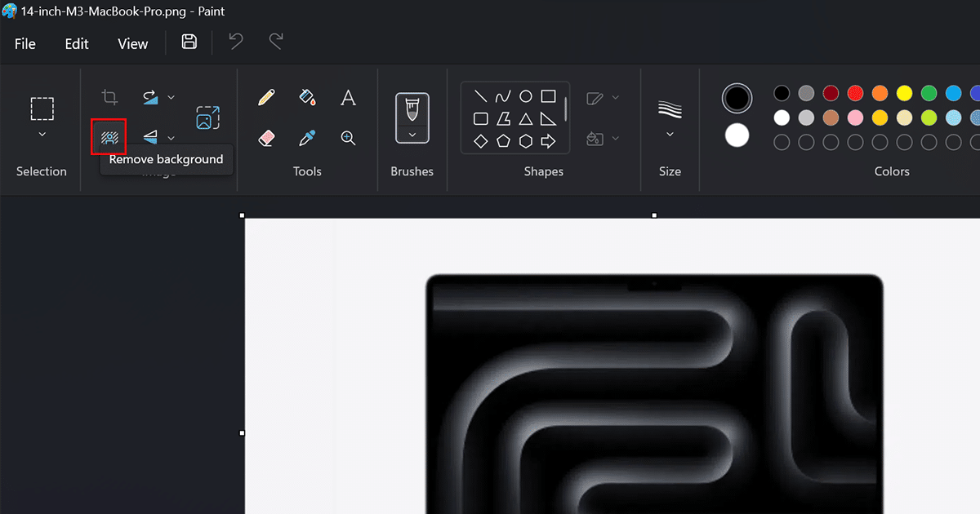Screen dimensions: 980x514
Task: Open the Image Creator resize icon
Action: pos(207,117)
